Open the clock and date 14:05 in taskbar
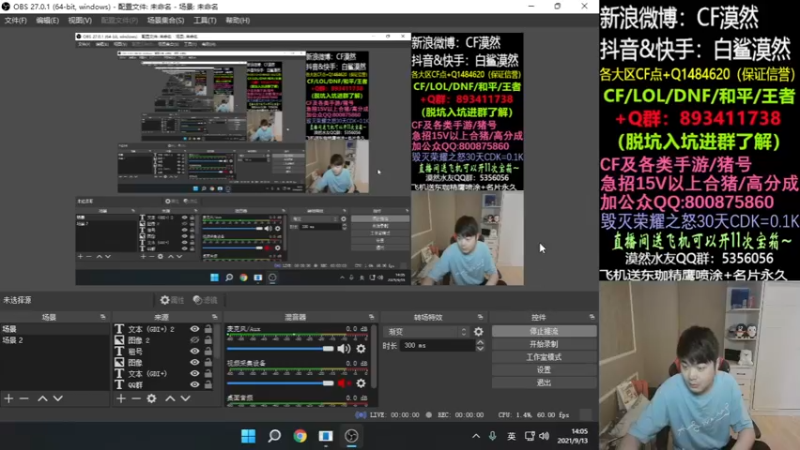The height and width of the screenshot is (450, 800). [572, 436]
